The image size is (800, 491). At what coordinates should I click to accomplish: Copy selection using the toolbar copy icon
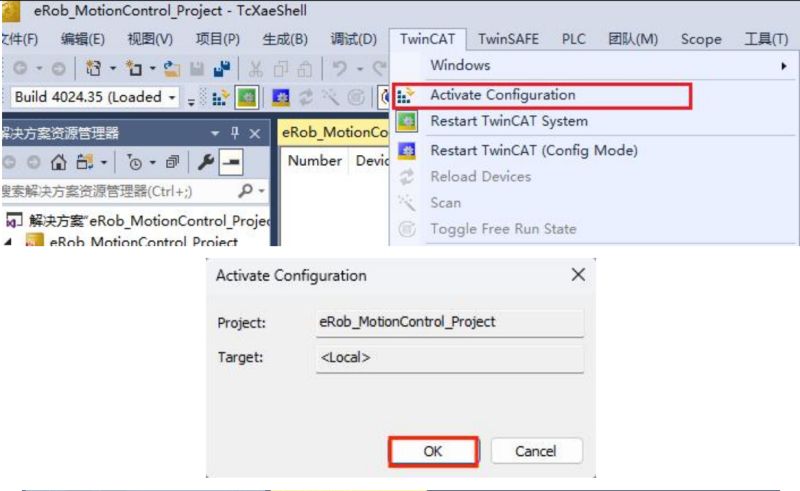point(281,69)
